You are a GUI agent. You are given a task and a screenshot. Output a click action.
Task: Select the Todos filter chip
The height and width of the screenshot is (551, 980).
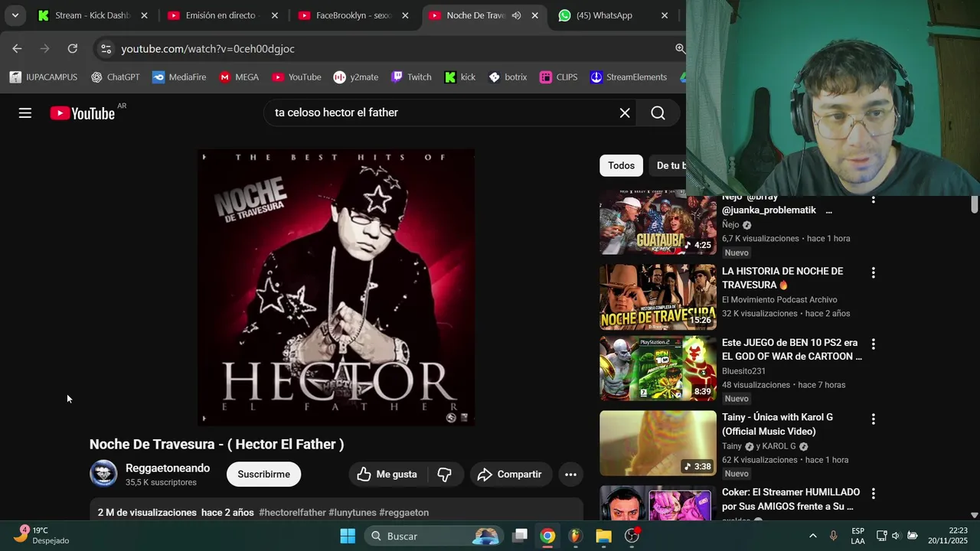pos(621,165)
